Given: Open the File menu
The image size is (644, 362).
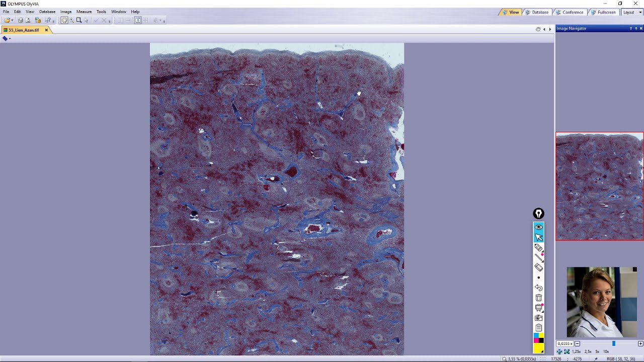Looking at the screenshot, I should click(x=6, y=12).
